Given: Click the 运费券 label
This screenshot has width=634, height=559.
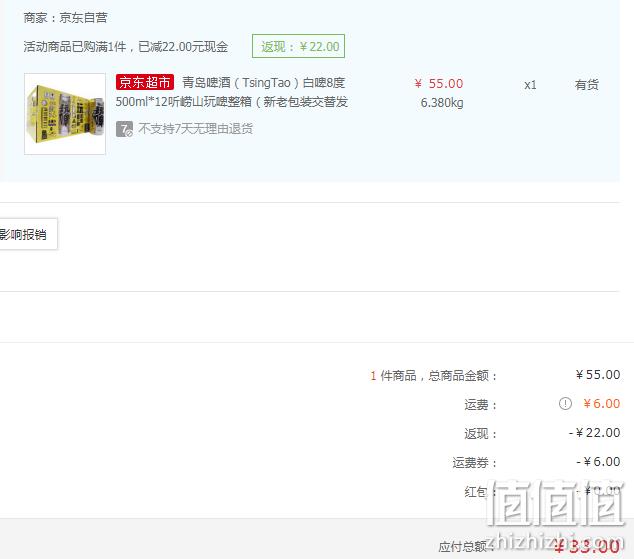Looking at the screenshot, I should [474, 462].
